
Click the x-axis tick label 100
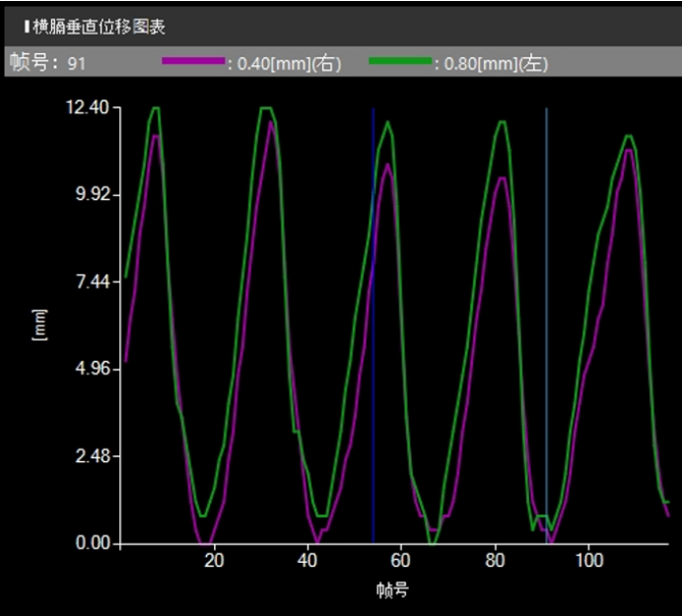point(589,561)
